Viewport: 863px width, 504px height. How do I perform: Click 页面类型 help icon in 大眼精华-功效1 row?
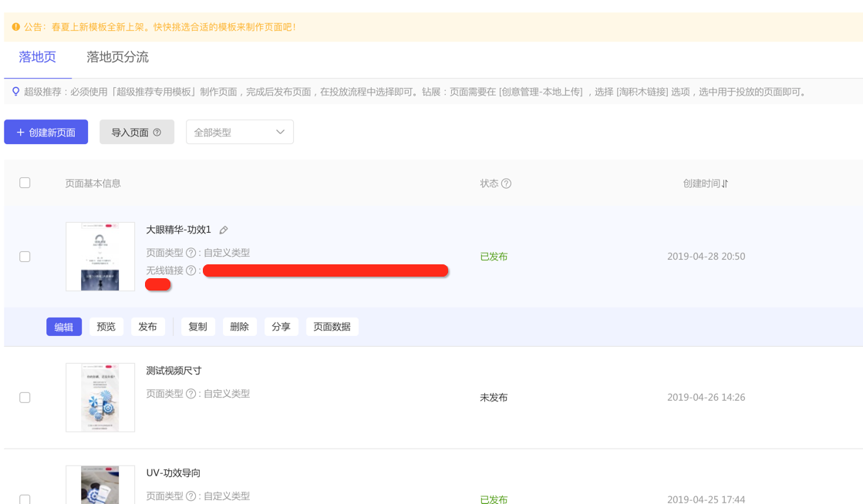tap(191, 253)
